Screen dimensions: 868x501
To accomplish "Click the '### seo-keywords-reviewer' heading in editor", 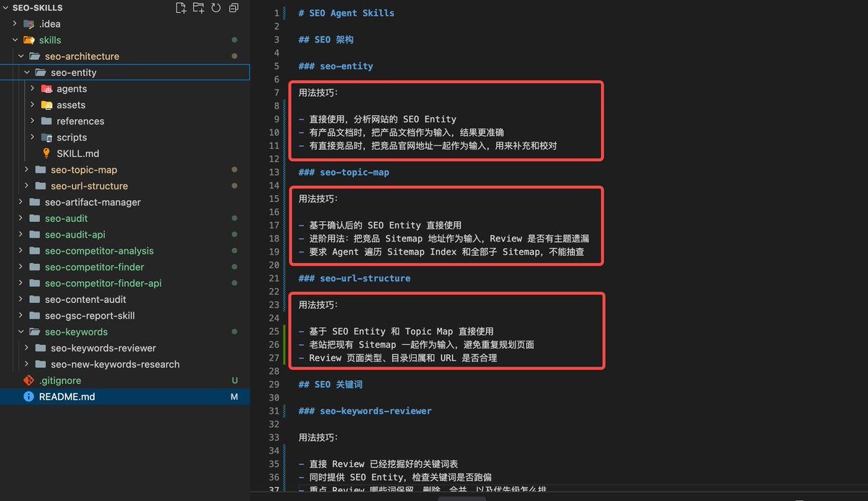I will click(x=365, y=411).
